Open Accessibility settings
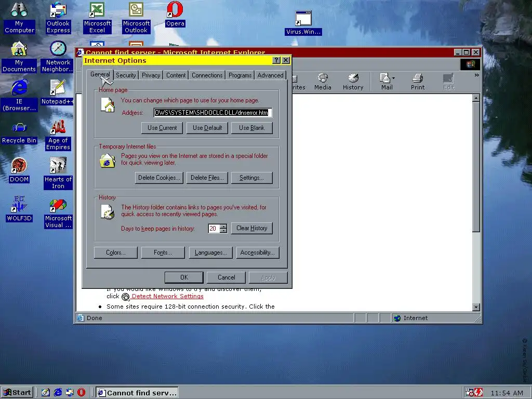 [258, 253]
